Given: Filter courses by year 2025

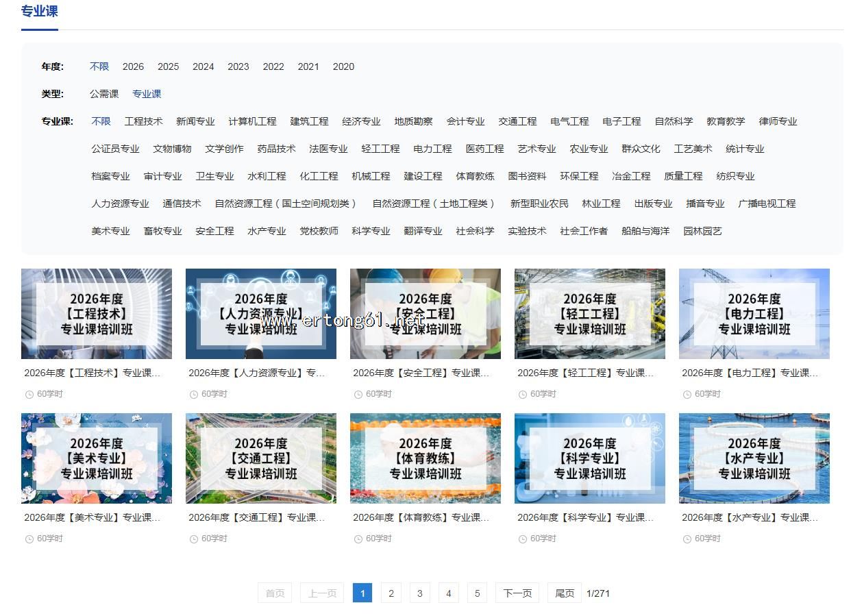Looking at the screenshot, I should (168, 66).
